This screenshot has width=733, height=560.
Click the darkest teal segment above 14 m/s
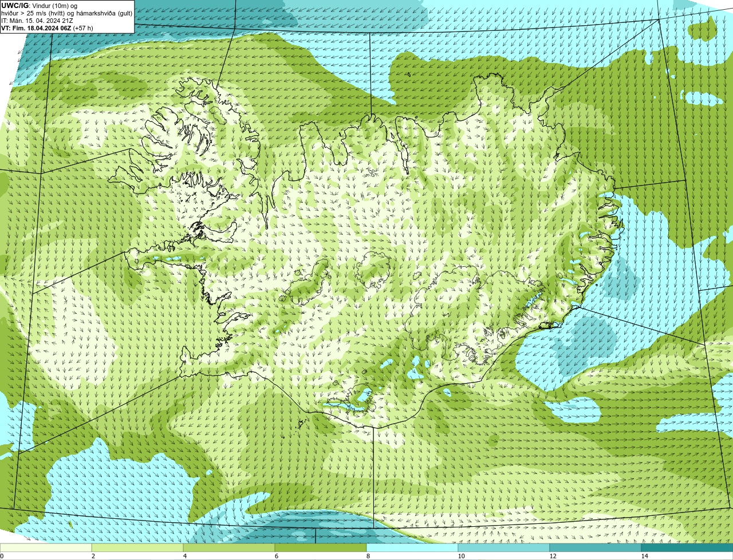(687, 548)
